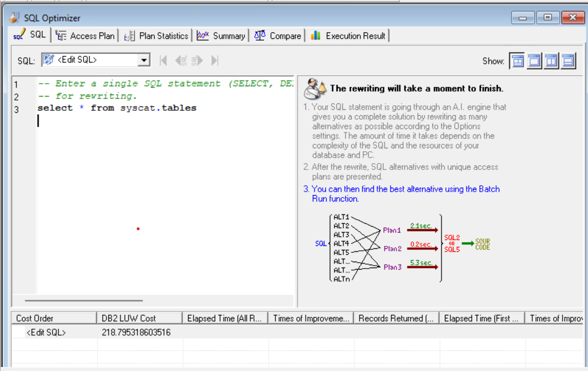The image size is (588, 371).
Task: Open the SQL statement dropdown list
Action: tap(145, 60)
